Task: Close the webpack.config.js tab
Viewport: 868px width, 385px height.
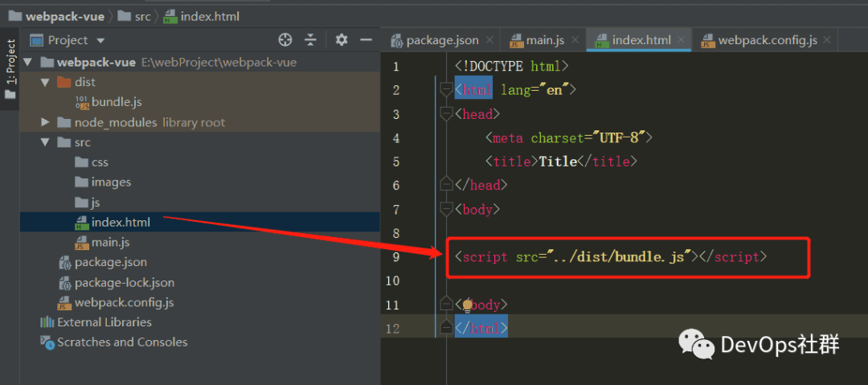Action: [x=827, y=40]
